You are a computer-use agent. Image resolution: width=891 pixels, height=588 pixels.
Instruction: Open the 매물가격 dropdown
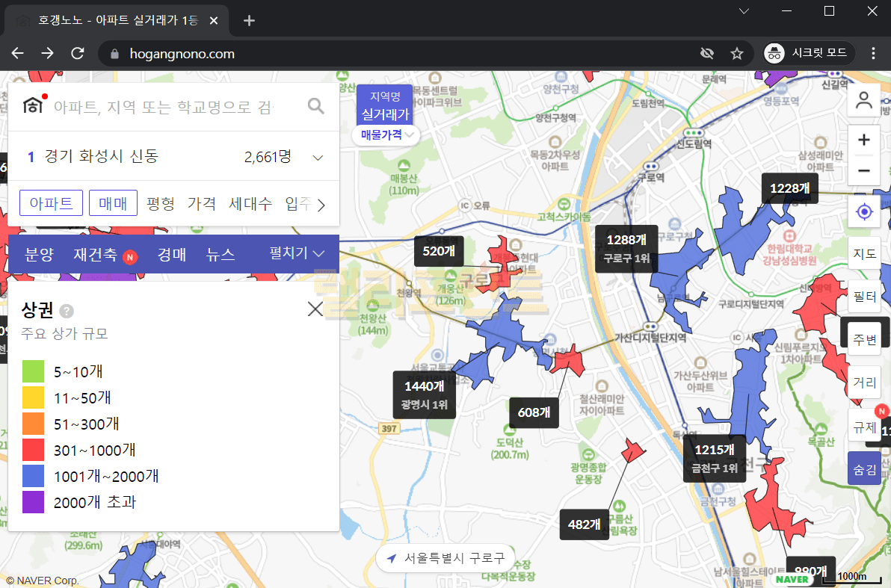386,134
